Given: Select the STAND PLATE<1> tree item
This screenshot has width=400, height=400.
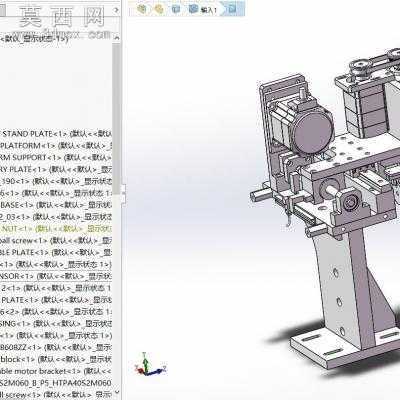Looking at the screenshot, I should (x=56, y=134).
